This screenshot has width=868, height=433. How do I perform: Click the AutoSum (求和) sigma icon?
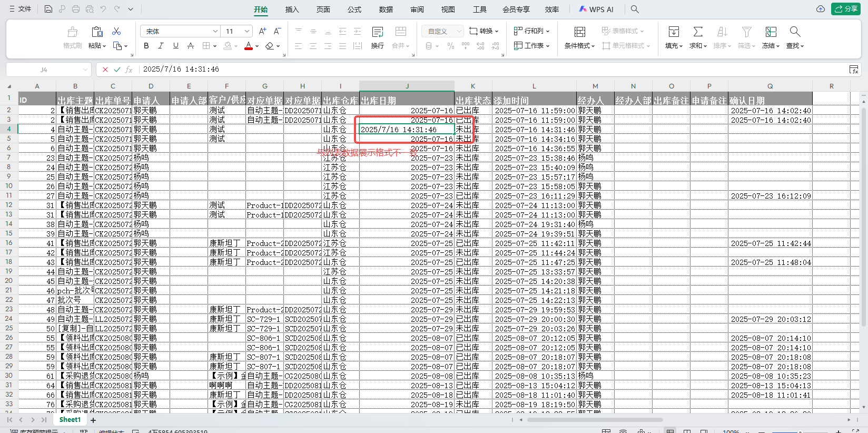[x=697, y=32]
